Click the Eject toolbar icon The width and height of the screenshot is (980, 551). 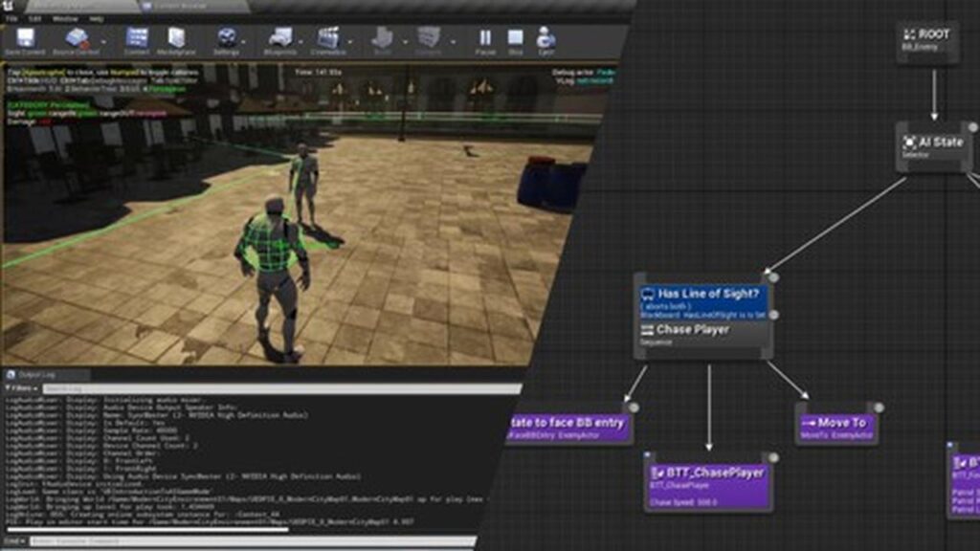546,39
